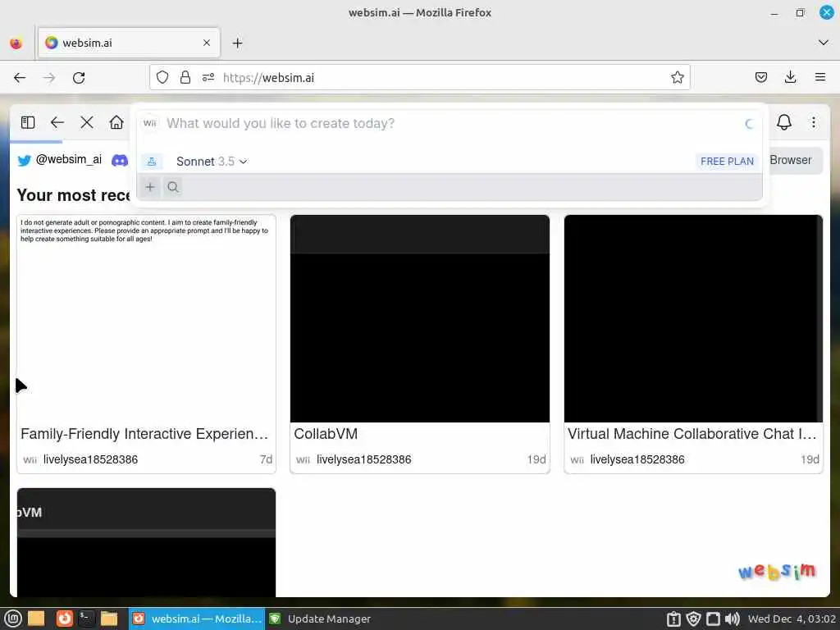Image resolution: width=840 pixels, height=630 pixels.
Task: Show site security lock information
Action: click(x=185, y=78)
